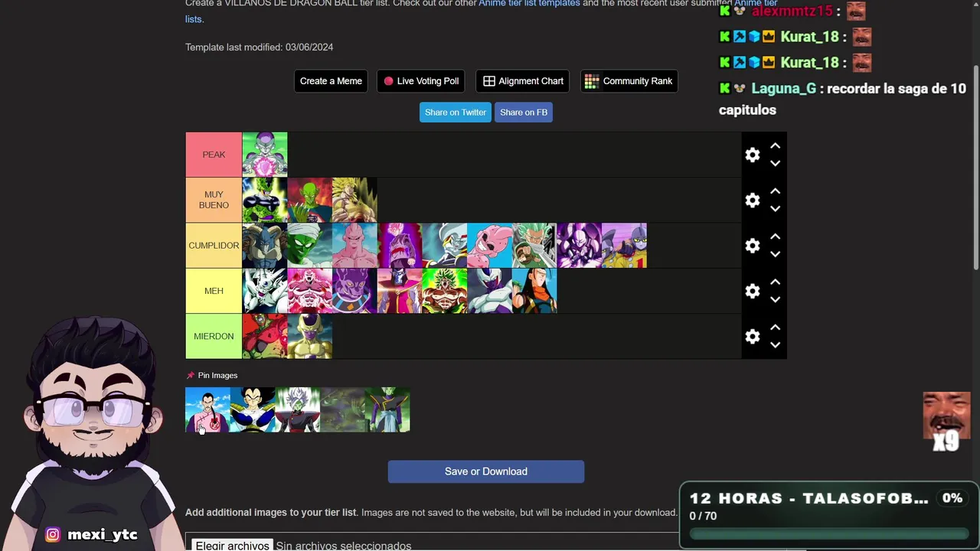The width and height of the screenshot is (980, 551).
Task: Select the PEAK tier color label
Action: 214,155
